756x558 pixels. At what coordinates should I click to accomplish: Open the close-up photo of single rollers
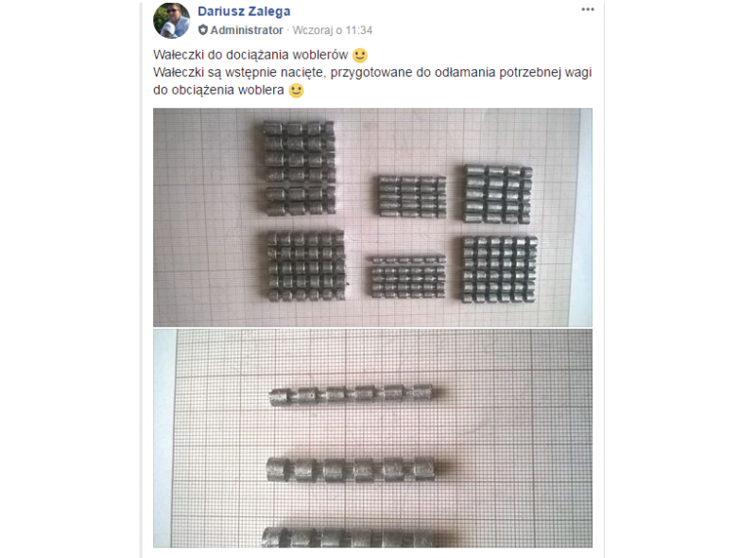[372, 438]
